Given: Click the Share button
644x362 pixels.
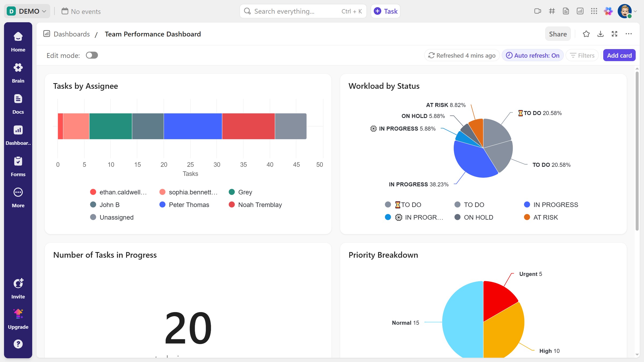Looking at the screenshot, I should [x=558, y=34].
